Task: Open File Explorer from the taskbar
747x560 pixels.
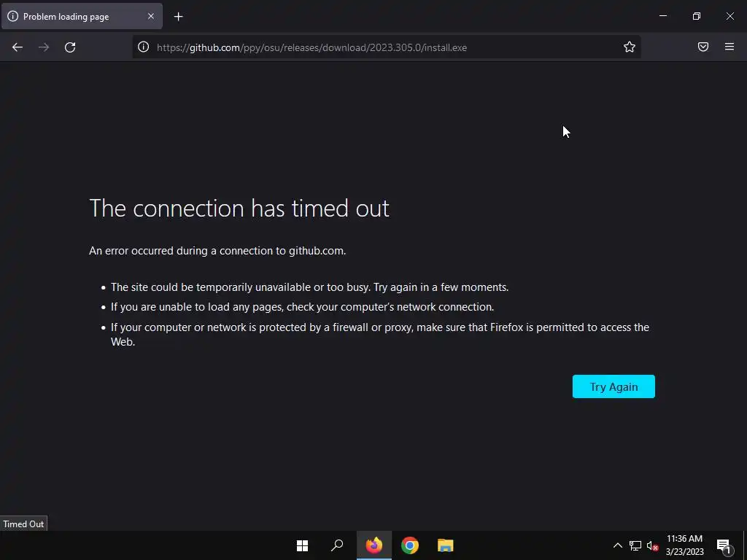Action: tap(446, 545)
